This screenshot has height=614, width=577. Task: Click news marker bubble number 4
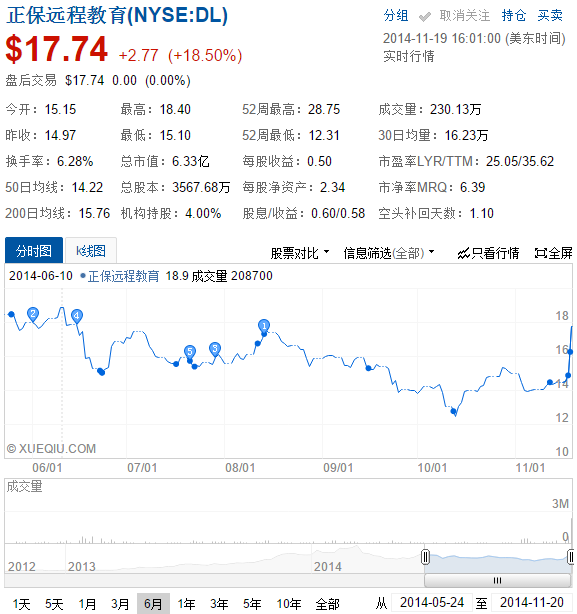77,316
